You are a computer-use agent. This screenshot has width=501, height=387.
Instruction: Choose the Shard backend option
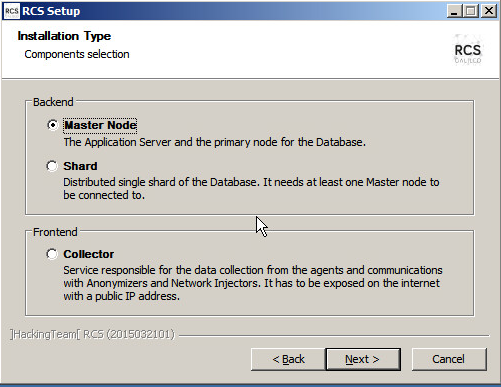[52, 166]
